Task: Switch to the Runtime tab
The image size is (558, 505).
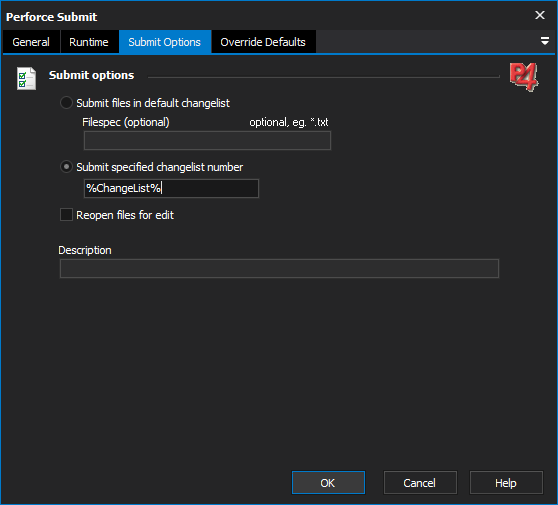Action: [89, 42]
